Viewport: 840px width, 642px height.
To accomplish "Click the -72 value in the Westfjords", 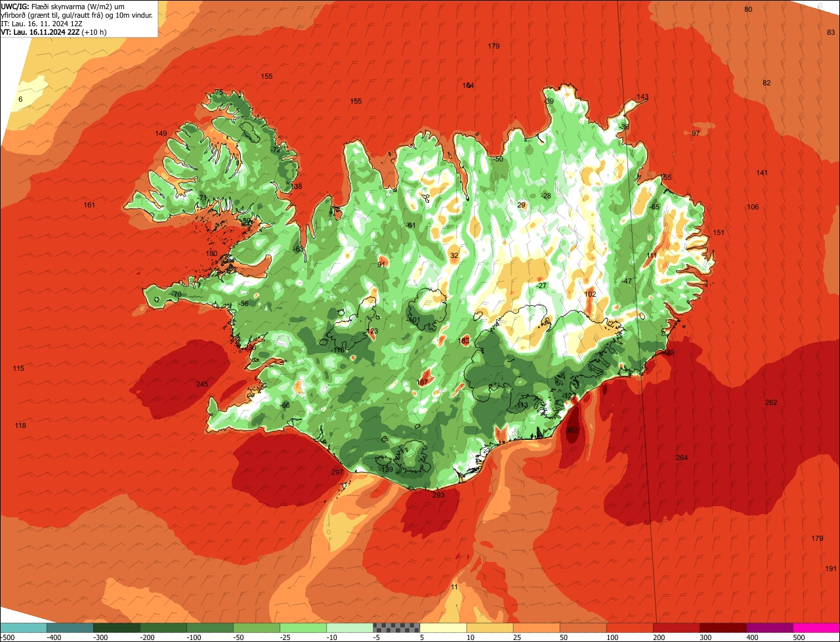I will pyautogui.click(x=276, y=150).
